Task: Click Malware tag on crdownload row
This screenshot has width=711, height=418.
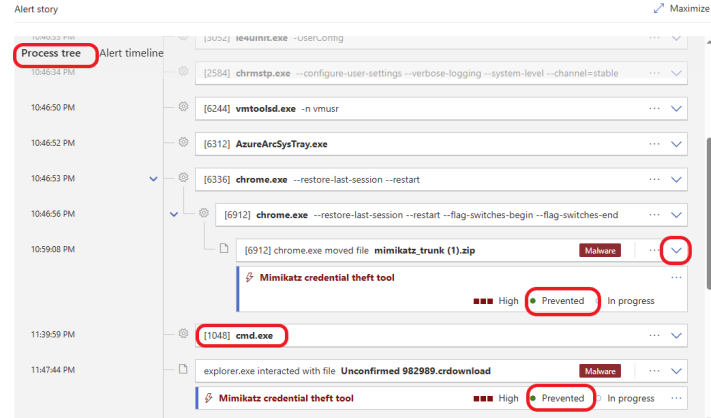Action: (x=600, y=371)
